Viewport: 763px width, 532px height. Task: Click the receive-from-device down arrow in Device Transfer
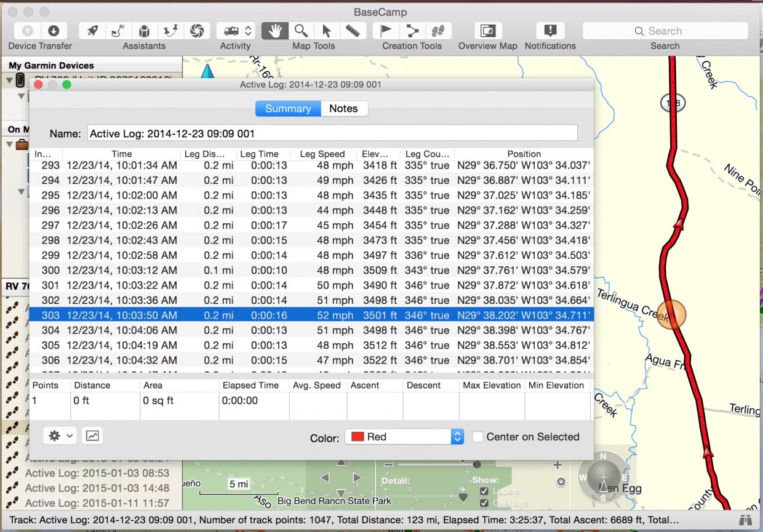coord(54,31)
